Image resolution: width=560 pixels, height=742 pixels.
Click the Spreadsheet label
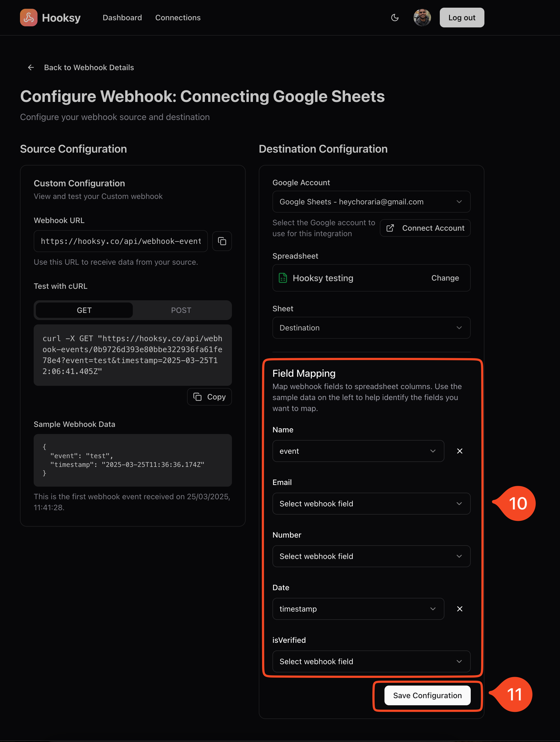(x=295, y=256)
